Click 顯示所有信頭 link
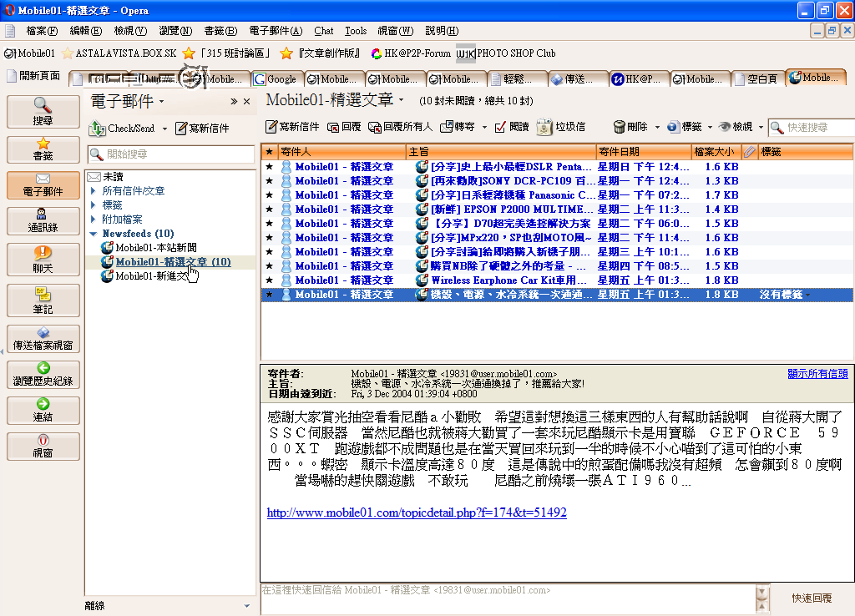 click(x=817, y=373)
